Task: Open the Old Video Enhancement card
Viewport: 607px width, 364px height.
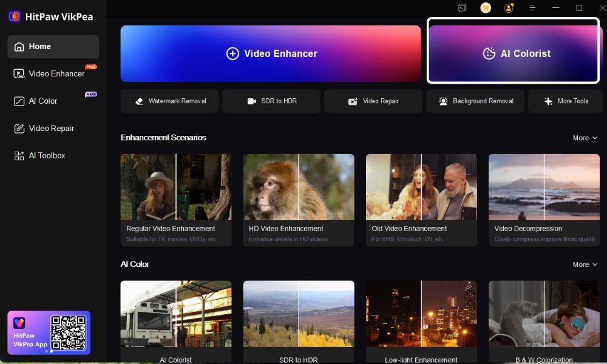Action: 421,200
